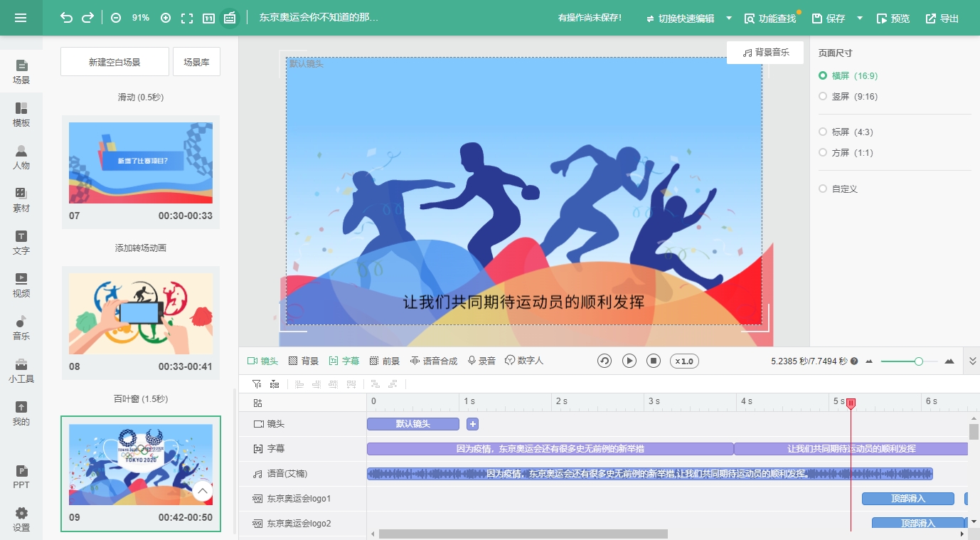This screenshot has width=980, height=540.
Task: Open the 场景库 scene library
Action: click(x=196, y=62)
